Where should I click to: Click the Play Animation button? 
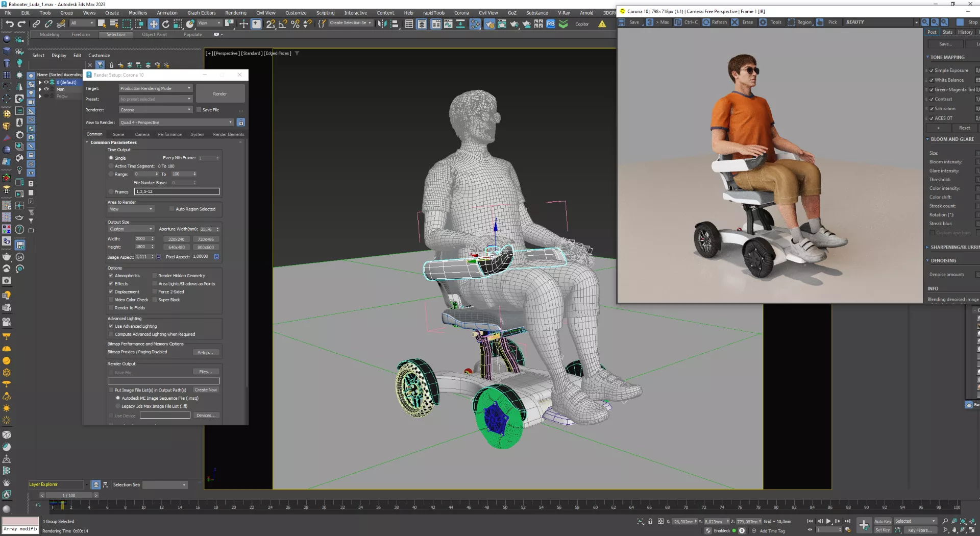(x=828, y=521)
